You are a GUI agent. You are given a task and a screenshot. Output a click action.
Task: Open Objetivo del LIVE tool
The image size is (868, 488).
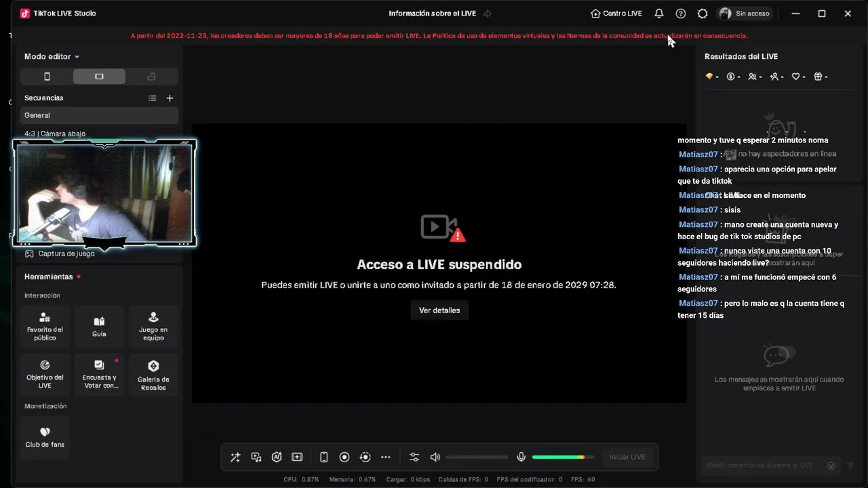click(x=45, y=374)
